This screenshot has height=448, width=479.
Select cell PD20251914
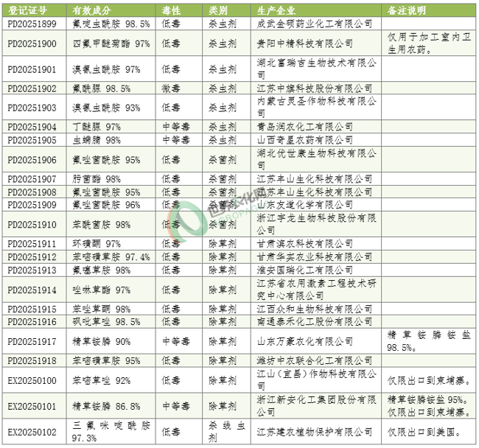click(32, 290)
